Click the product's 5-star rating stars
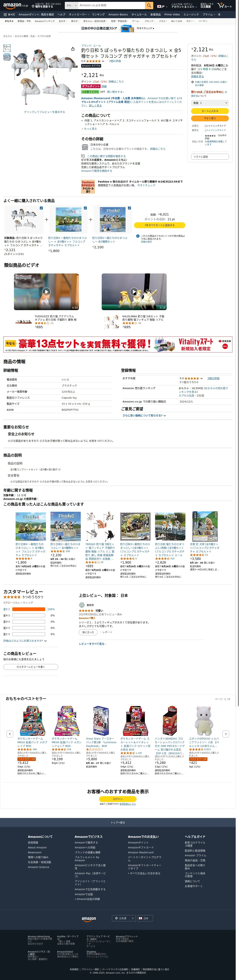Viewport: 239px width, 980px height. click(x=93, y=61)
